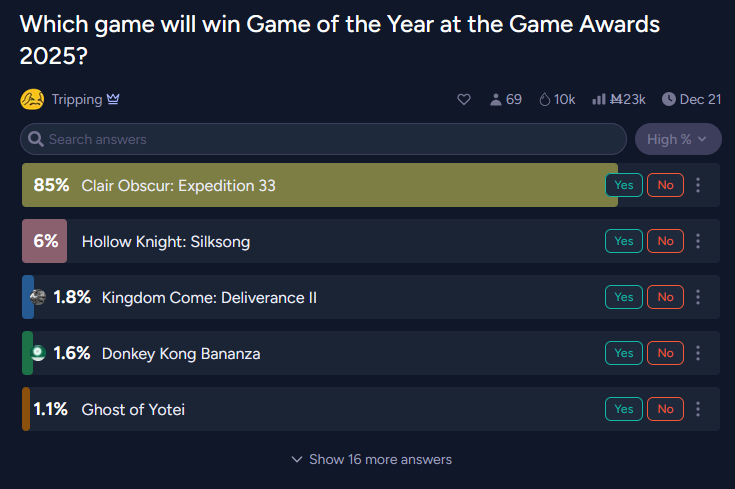Bet No on Ghost of Yotei
The width and height of the screenshot is (735, 489).
pyautogui.click(x=665, y=409)
